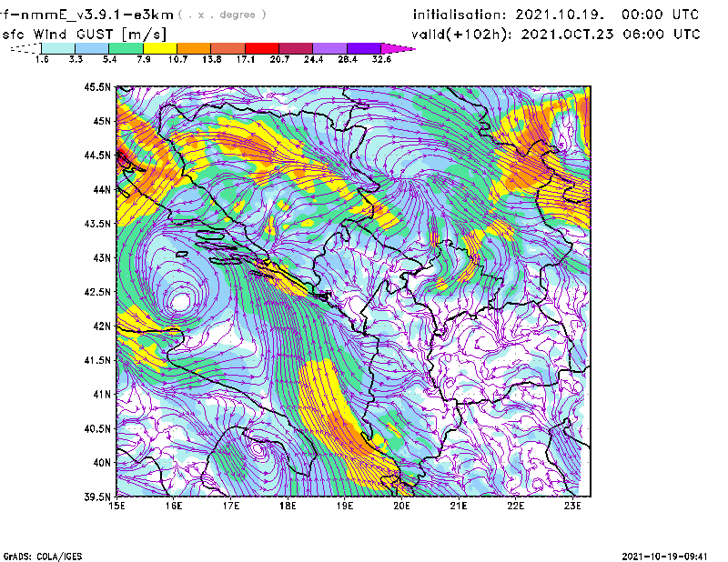Click the light blue legend swatch
728x562 pixels.
[92, 48]
